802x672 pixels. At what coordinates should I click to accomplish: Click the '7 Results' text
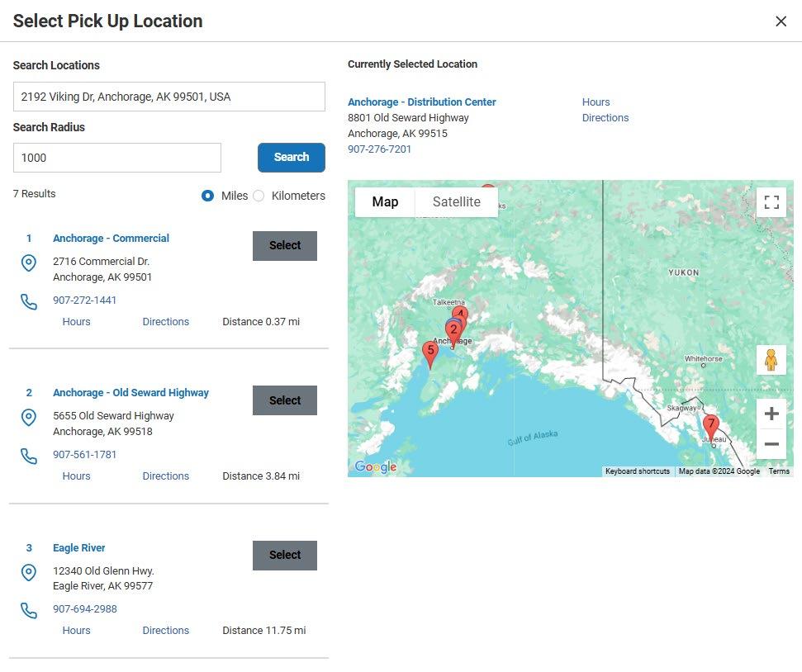coord(34,194)
